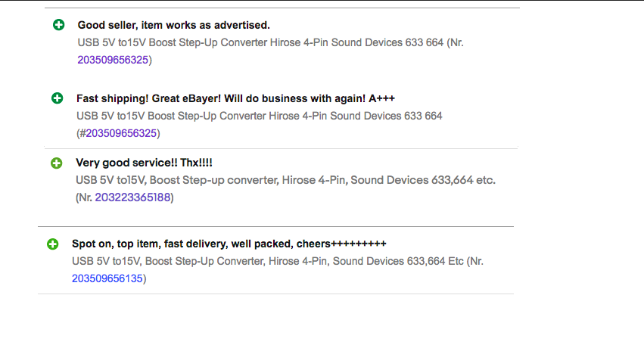Click the item description ending "633 664 (Nr."
Screen dimensions: 644x348
[271, 42]
